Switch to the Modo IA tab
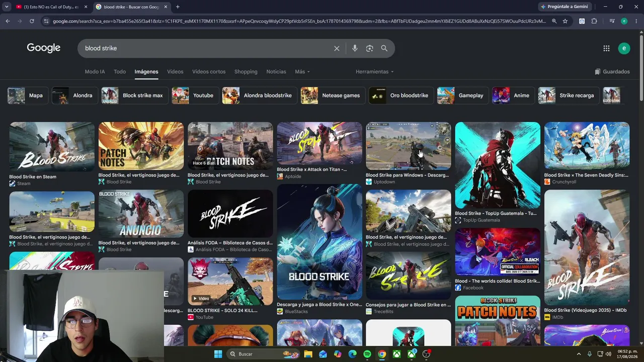This screenshot has height=362, width=644. pos(95,71)
